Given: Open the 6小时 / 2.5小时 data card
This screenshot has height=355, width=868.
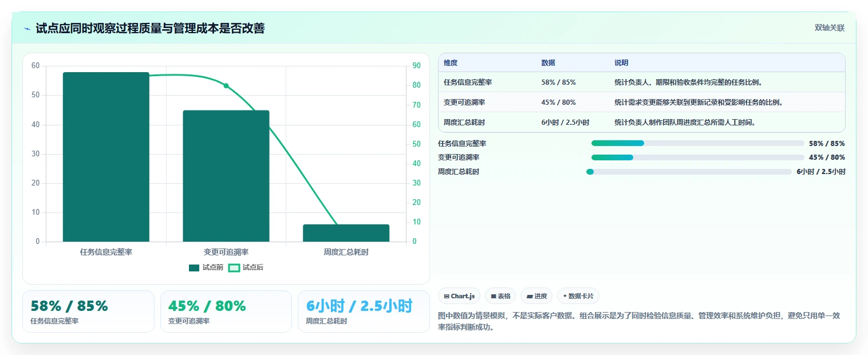Looking at the screenshot, I should coord(364,311).
